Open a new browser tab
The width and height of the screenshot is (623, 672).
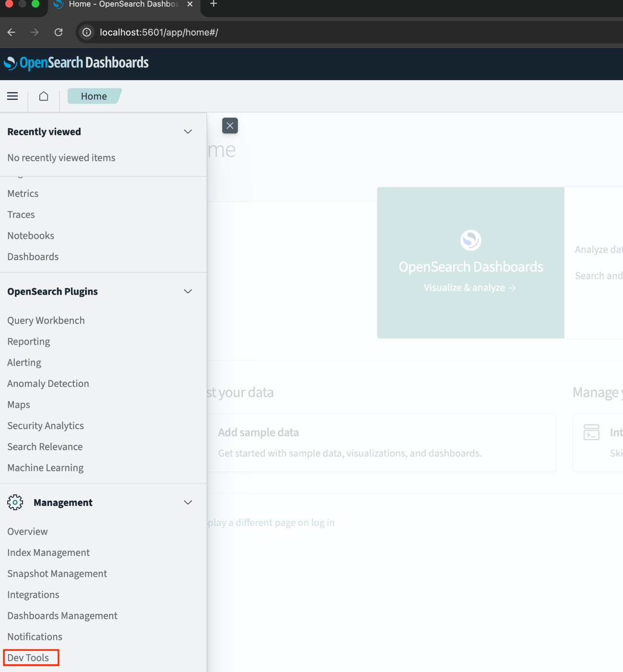(214, 4)
